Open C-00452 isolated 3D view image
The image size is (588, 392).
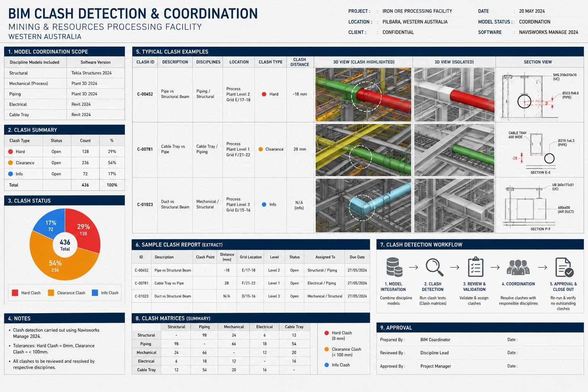pyautogui.click(x=454, y=95)
